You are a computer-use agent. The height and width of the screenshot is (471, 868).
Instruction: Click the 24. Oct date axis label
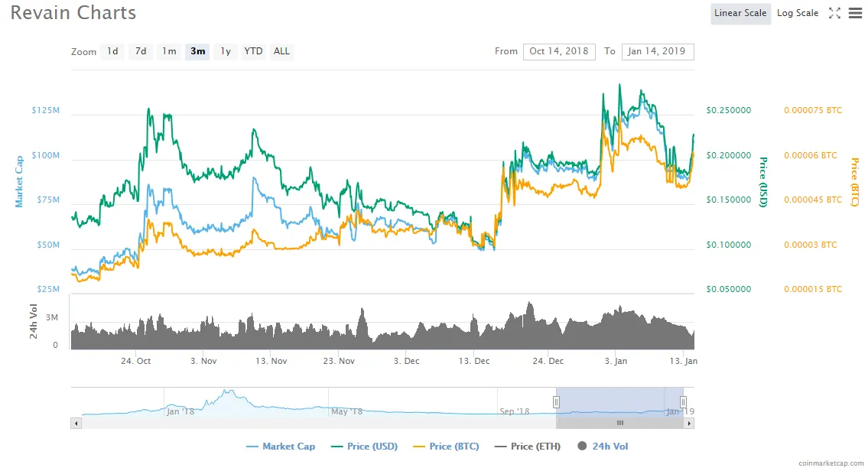pyautogui.click(x=135, y=361)
